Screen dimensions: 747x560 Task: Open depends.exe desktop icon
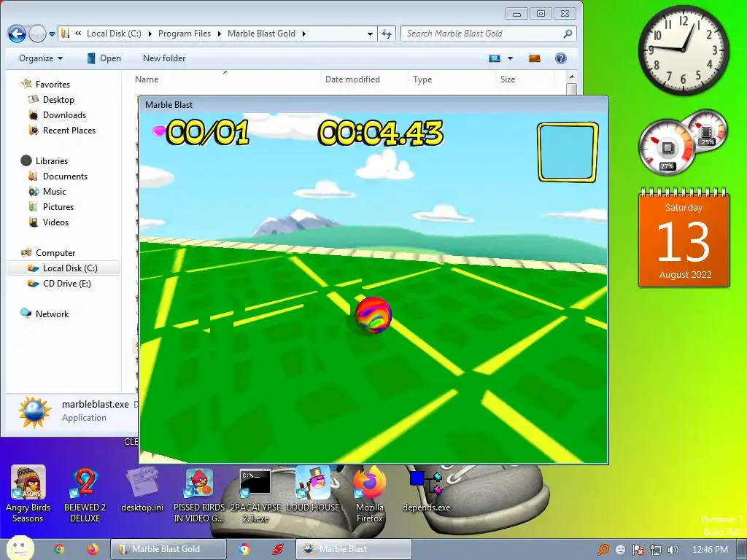click(x=426, y=491)
